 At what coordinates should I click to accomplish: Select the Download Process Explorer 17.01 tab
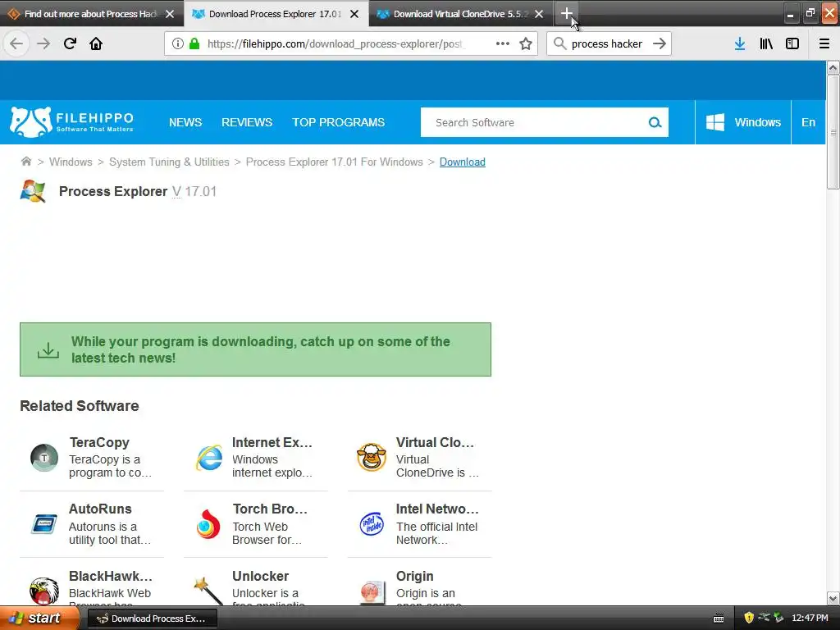click(x=267, y=13)
